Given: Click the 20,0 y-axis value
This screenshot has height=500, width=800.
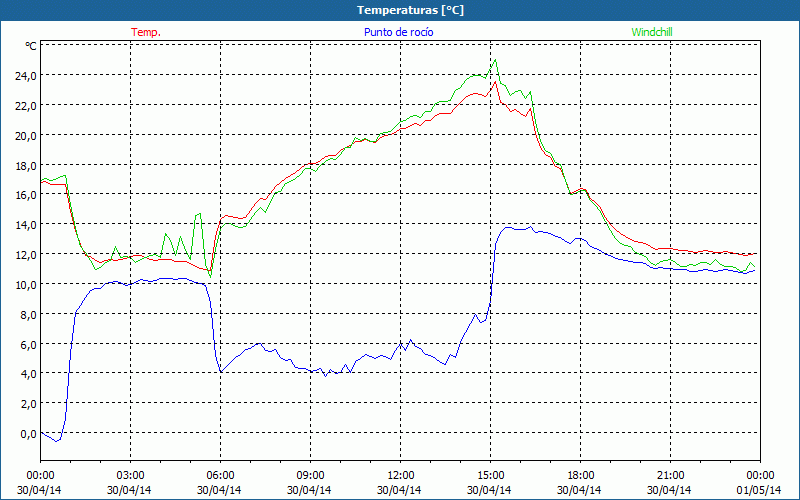Looking at the screenshot, I should tap(26, 136).
